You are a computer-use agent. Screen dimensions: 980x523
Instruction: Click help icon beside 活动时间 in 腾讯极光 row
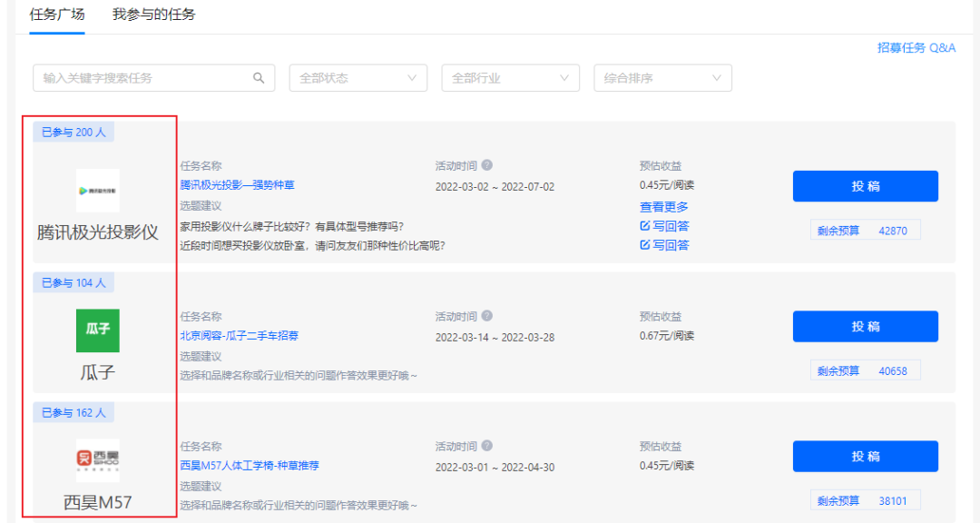[487, 165]
